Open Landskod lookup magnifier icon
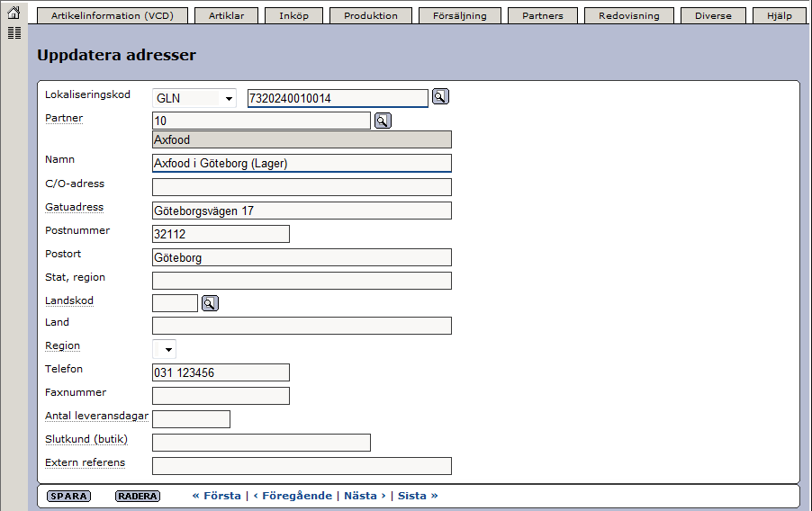Screen dimensions: 812x511 click(x=210, y=303)
